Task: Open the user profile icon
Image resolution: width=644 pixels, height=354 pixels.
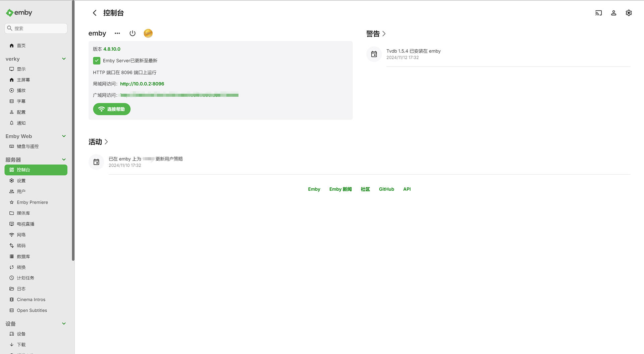Action: coord(613,13)
